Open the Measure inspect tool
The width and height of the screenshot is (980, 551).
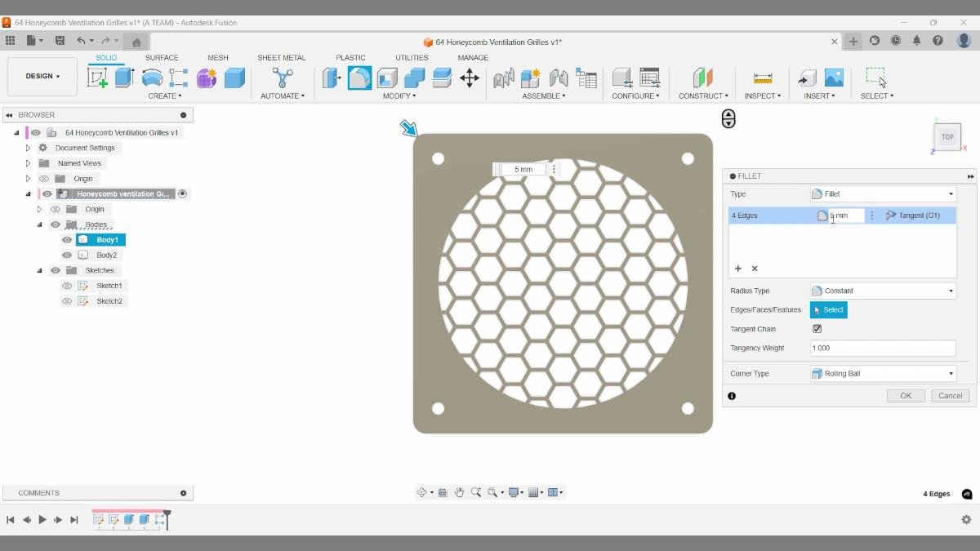pos(763,78)
